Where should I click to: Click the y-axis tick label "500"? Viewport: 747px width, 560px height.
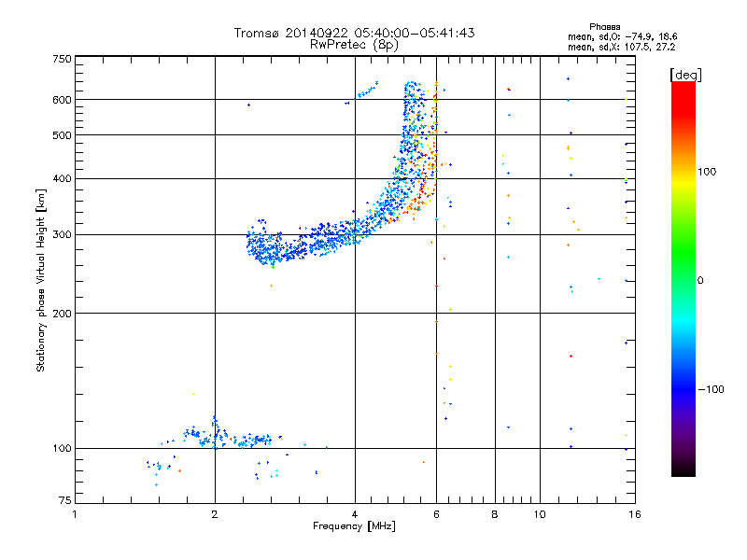62,135
